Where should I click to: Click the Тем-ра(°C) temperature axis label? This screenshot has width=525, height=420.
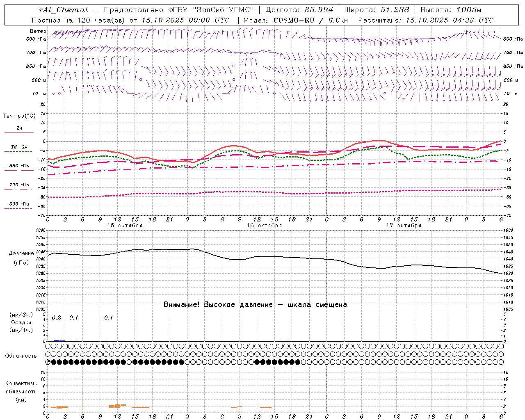tap(19, 116)
